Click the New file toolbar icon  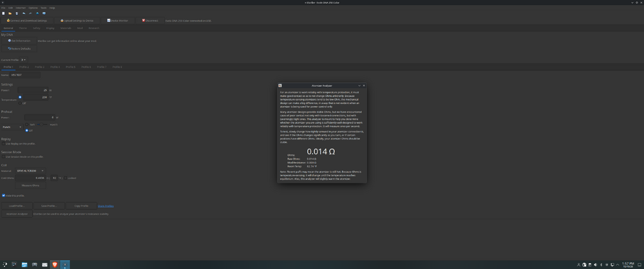point(3,13)
